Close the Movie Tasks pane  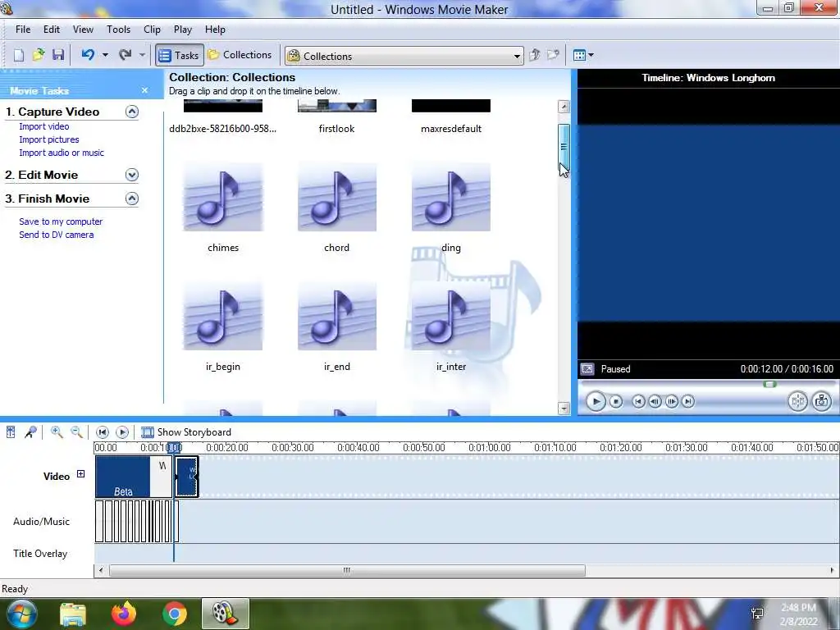coord(144,90)
